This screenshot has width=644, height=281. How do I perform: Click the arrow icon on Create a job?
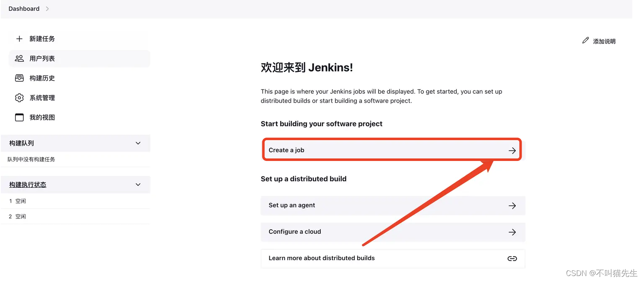click(512, 151)
